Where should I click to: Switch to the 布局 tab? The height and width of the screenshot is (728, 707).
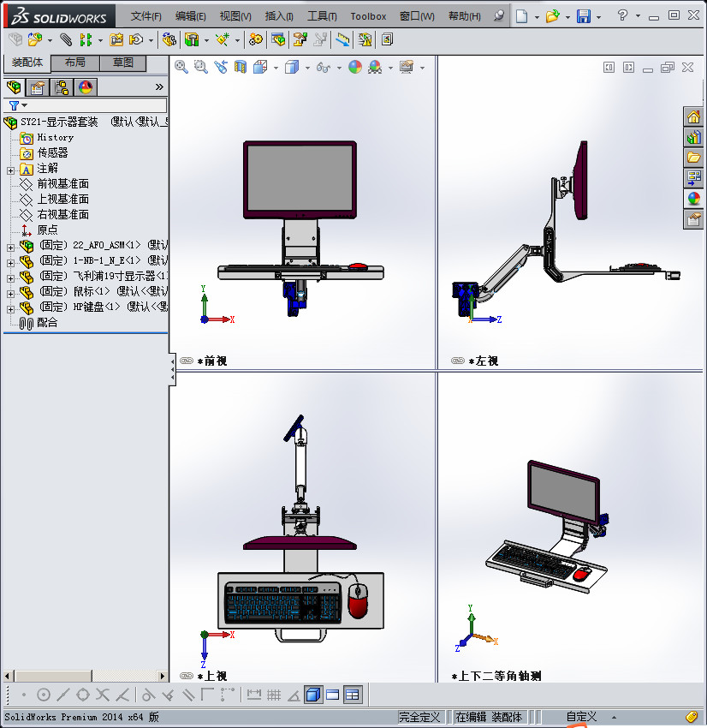(75, 63)
